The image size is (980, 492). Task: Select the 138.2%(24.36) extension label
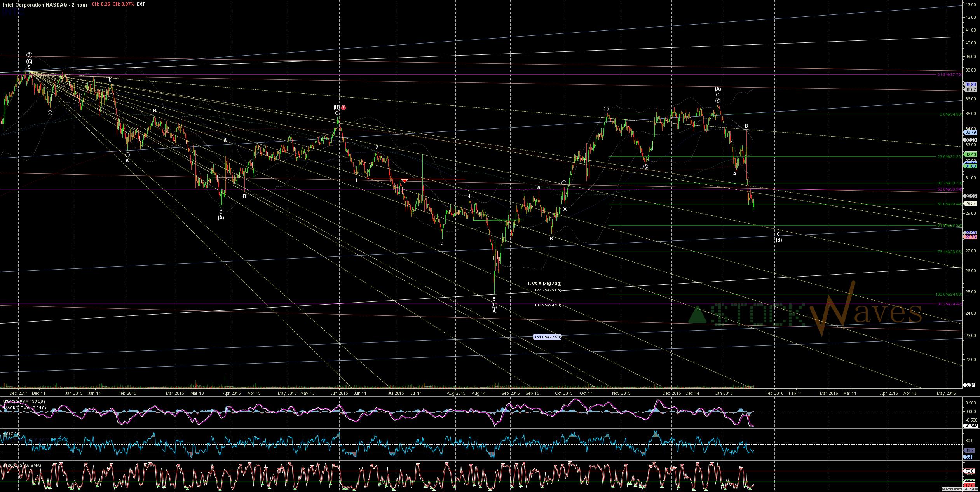(548, 305)
